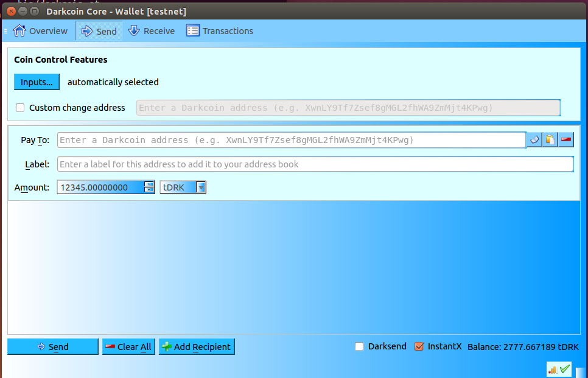588x378 pixels.
Task: Click the 'Coin Control Features' heading
Action: click(61, 60)
